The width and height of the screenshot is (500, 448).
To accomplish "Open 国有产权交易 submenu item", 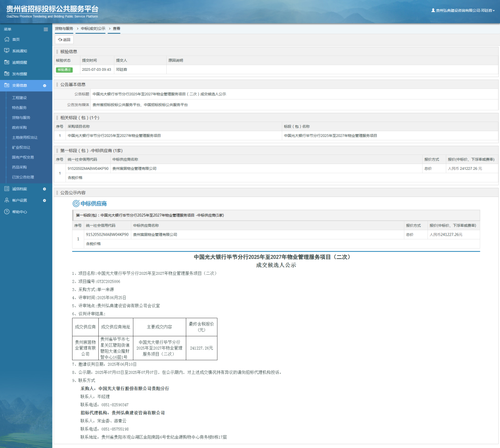I will click(23, 157).
